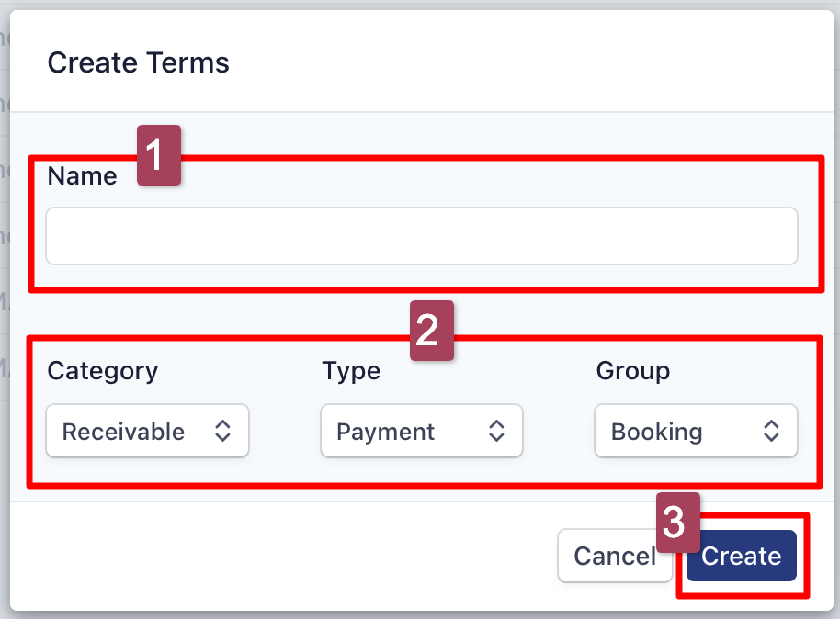
Task: Click the Group field label
Action: [x=632, y=371]
